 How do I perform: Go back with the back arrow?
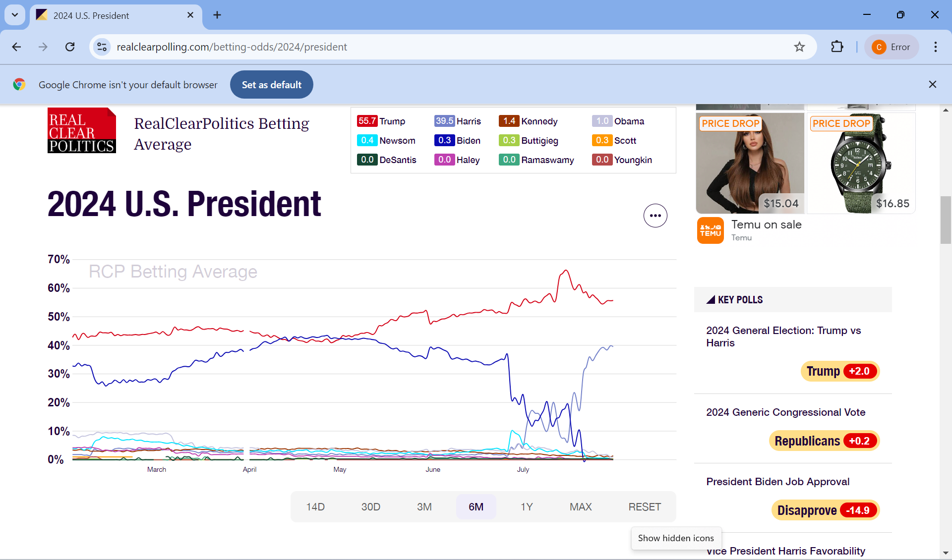[16, 47]
